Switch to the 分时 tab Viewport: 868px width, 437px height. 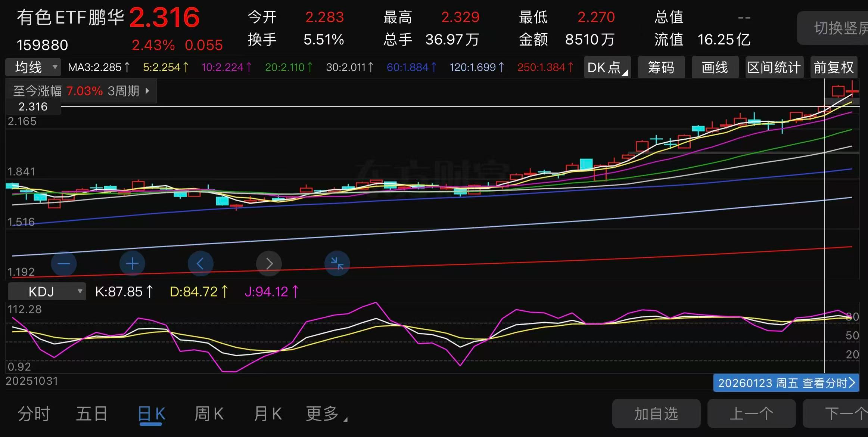[x=34, y=414]
